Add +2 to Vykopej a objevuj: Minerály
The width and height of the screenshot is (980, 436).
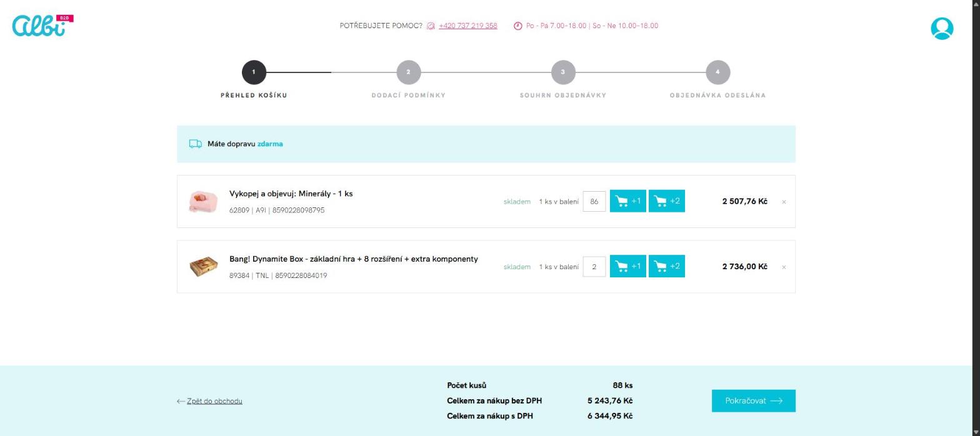click(666, 201)
